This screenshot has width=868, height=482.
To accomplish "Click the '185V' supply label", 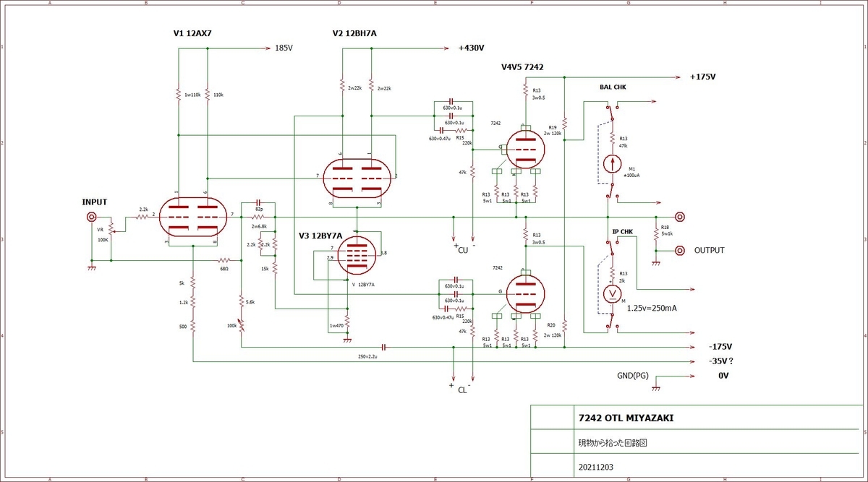I will point(284,48).
